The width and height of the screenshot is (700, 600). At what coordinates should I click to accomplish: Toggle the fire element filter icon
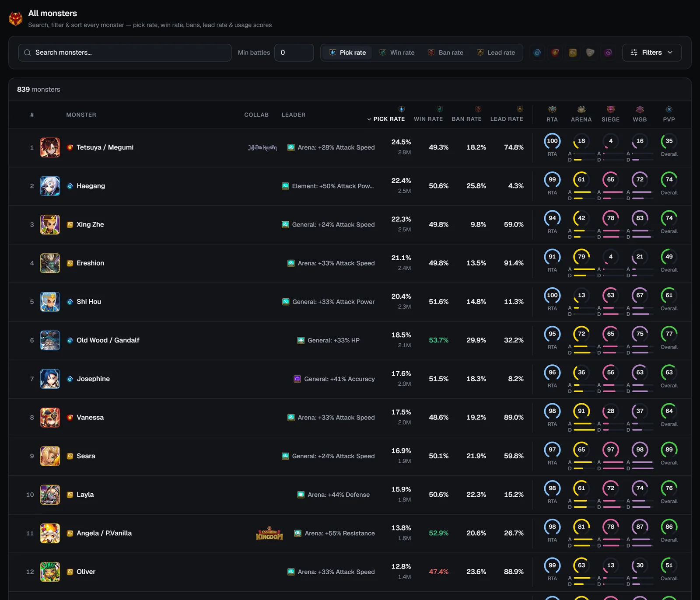tap(555, 52)
